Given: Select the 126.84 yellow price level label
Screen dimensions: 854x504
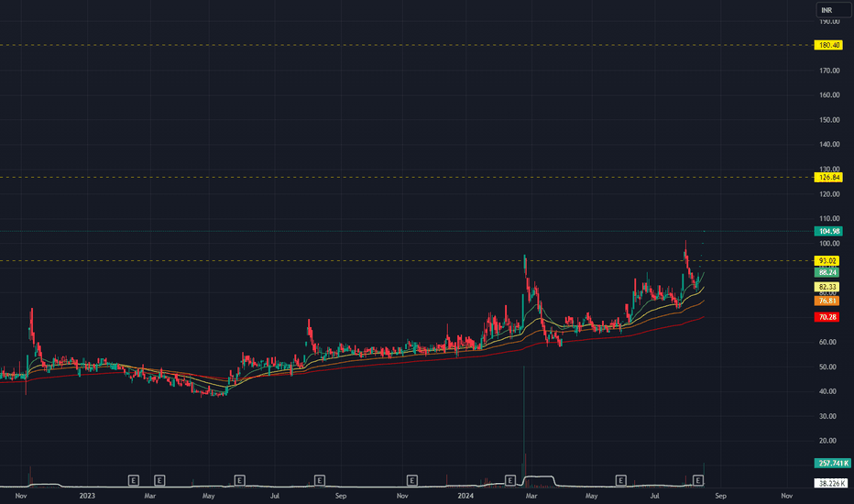Looking at the screenshot, I should coord(828,177).
